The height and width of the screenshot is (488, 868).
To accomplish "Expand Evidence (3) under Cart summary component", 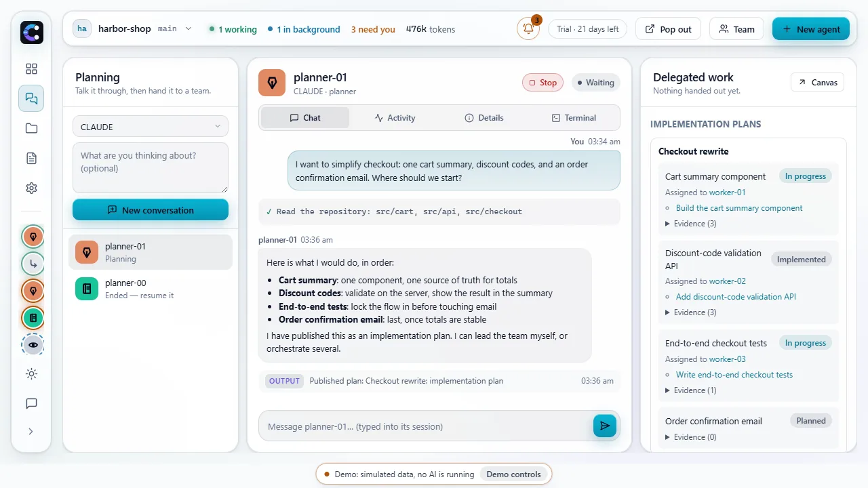I will pos(691,224).
